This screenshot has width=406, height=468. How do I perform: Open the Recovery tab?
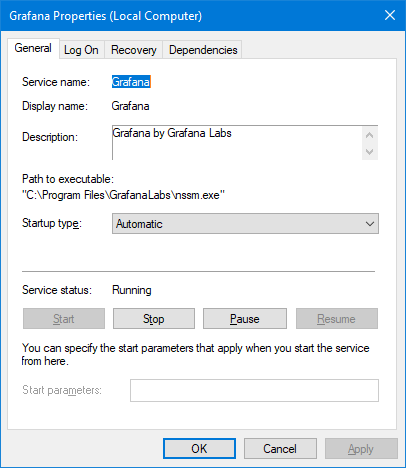point(134,50)
